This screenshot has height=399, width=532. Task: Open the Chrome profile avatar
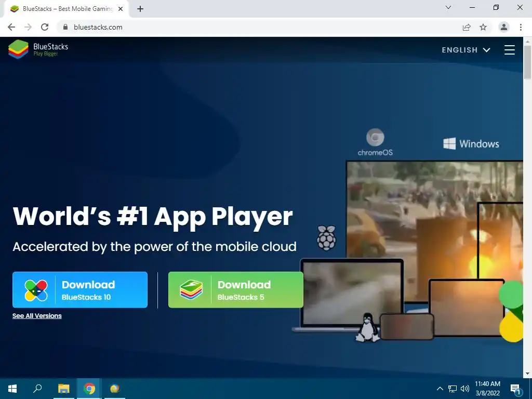coord(504,27)
